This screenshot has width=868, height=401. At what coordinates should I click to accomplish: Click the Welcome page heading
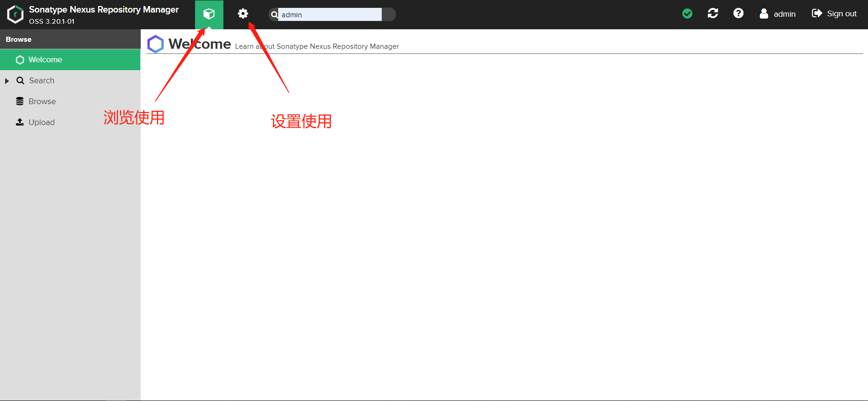(200, 44)
